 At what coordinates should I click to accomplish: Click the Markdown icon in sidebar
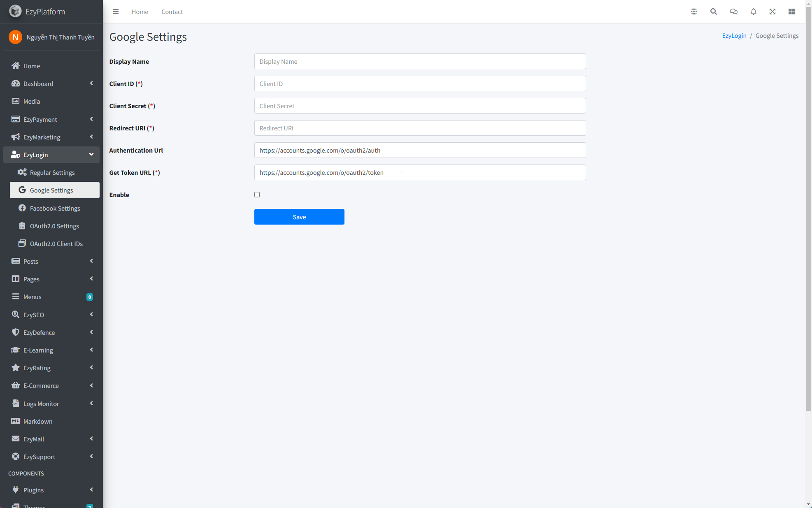pyautogui.click(x=16, y=421)
